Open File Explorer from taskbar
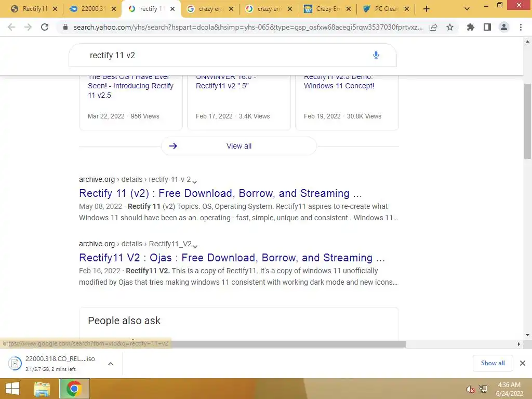 [x=42, y=389]
